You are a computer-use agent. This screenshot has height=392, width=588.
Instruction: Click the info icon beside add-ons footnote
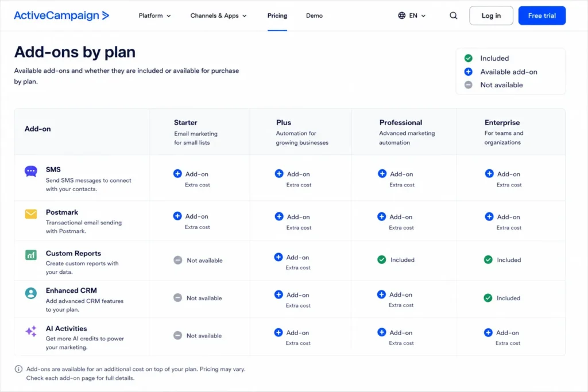point(18,369)
